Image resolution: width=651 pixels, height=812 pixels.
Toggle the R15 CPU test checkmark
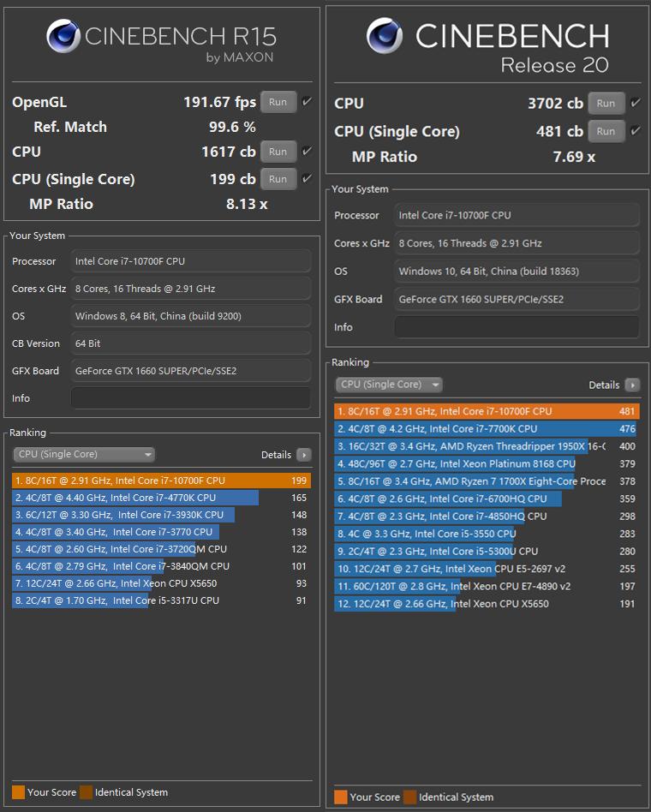(307, 152)
